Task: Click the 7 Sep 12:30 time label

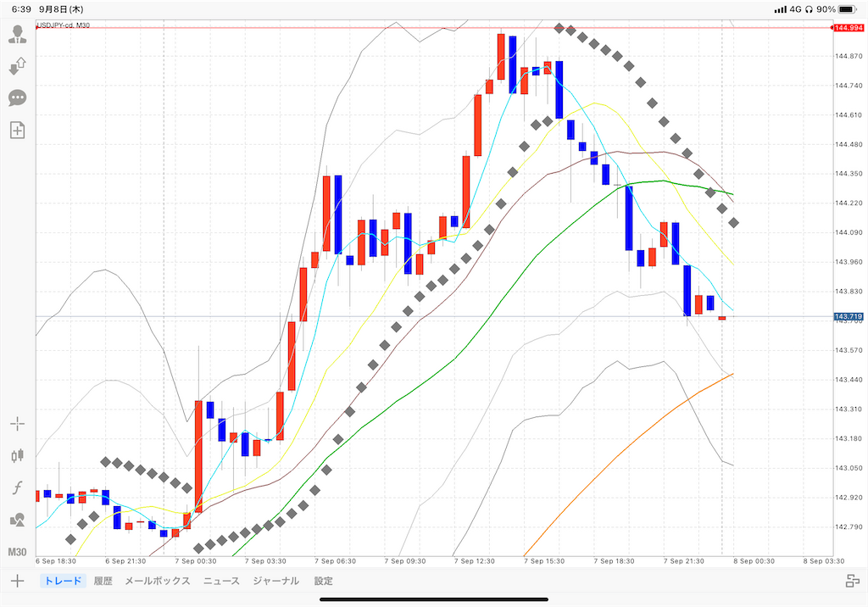Action: pyautogui.click(x=475, y=561)
